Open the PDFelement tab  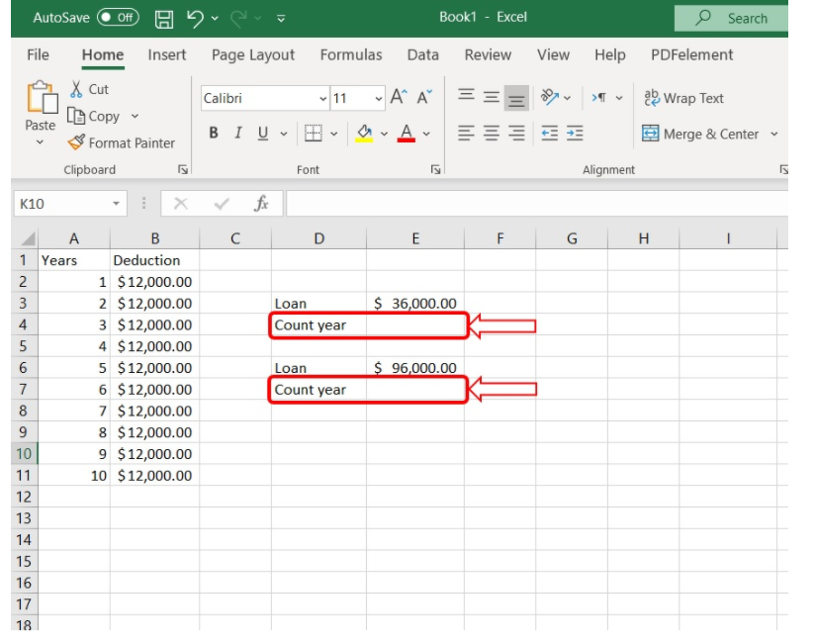point(692,54)
